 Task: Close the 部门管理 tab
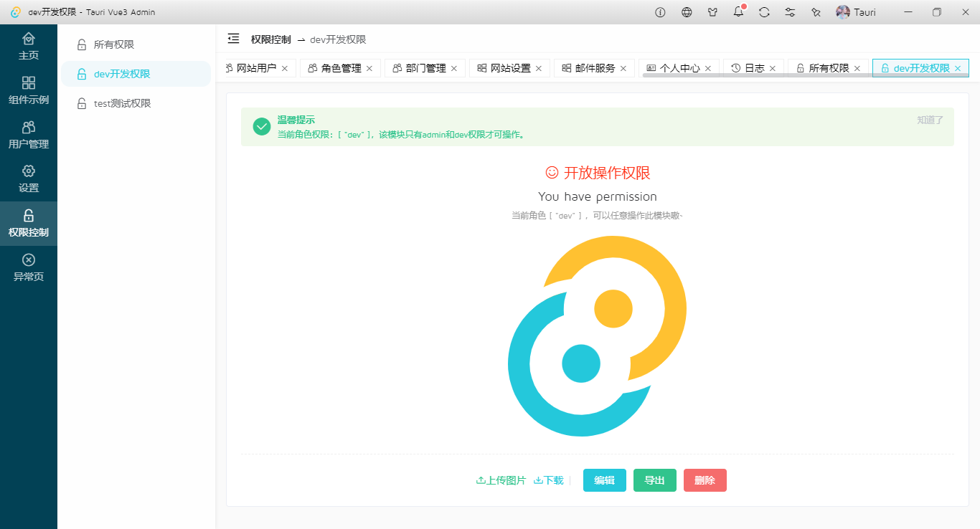tap(454, 69)
